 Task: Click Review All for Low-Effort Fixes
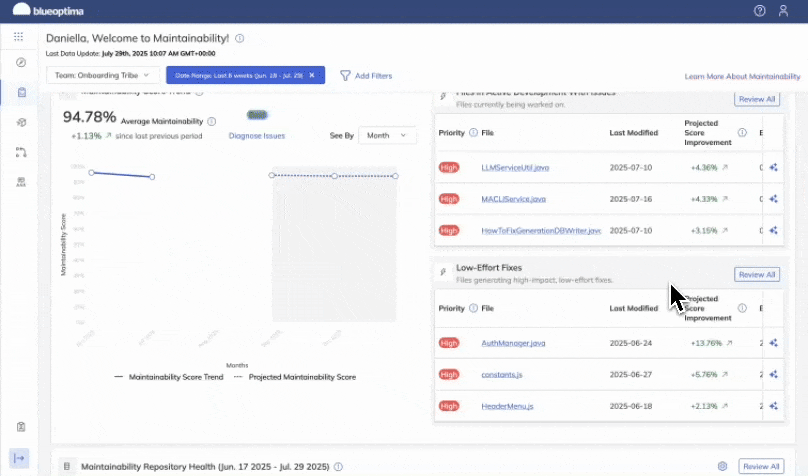[756, 275]
